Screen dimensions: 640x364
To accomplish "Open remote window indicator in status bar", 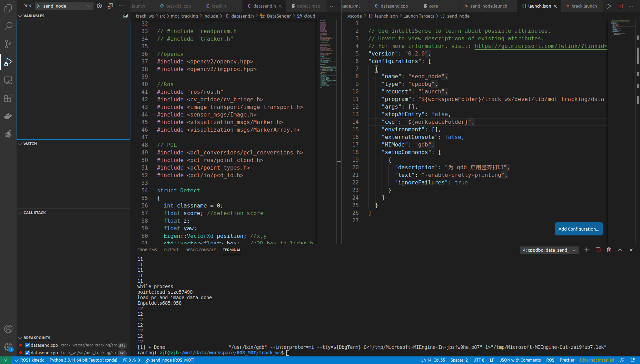I will click(x=6, y=360).
